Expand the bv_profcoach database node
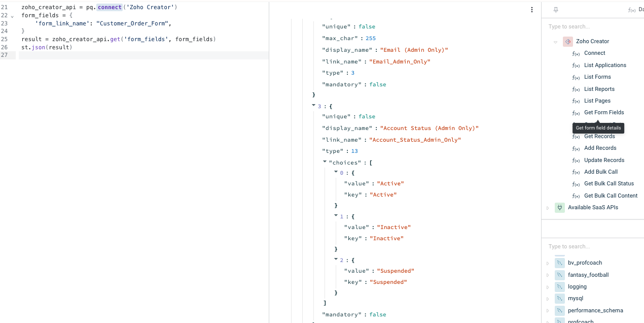The image size is (644, 323). [548, 263]
